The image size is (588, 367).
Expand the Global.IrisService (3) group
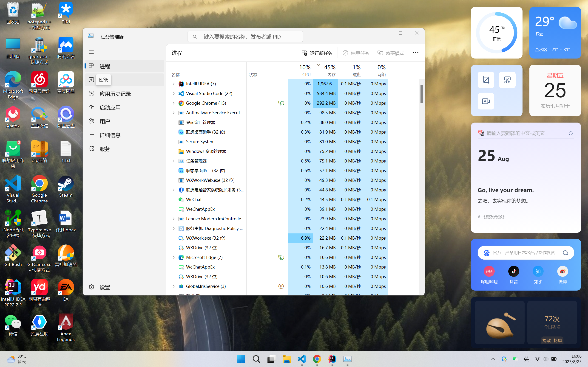[173, 286]
